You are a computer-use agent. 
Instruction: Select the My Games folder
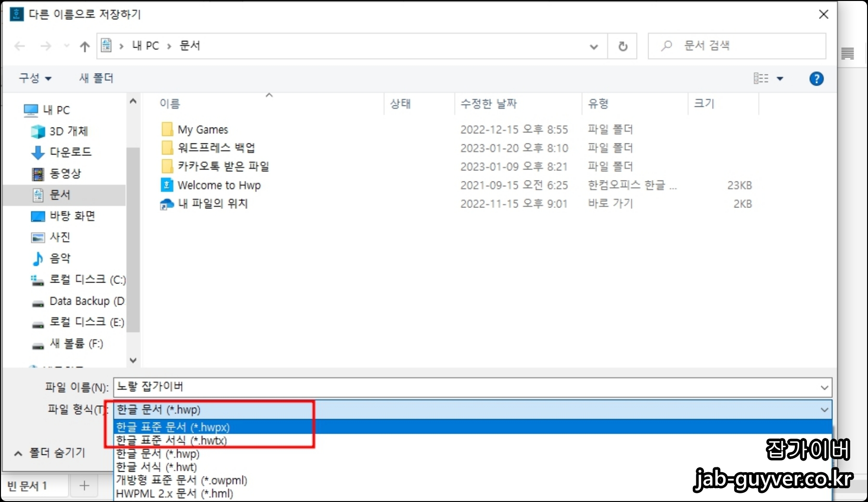click(194, 129)
